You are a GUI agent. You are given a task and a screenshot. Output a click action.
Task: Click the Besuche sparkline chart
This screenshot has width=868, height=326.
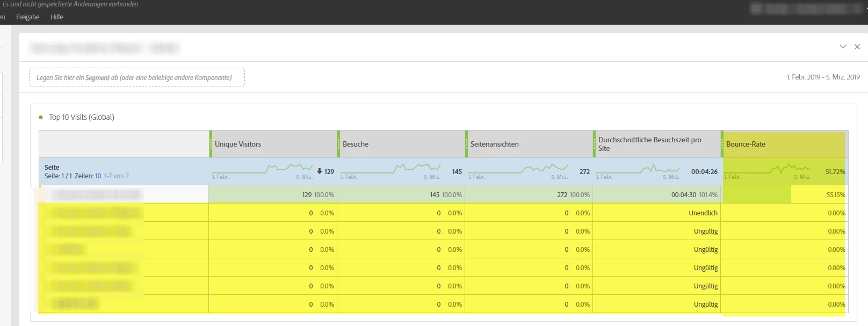(x=390, y=169)
